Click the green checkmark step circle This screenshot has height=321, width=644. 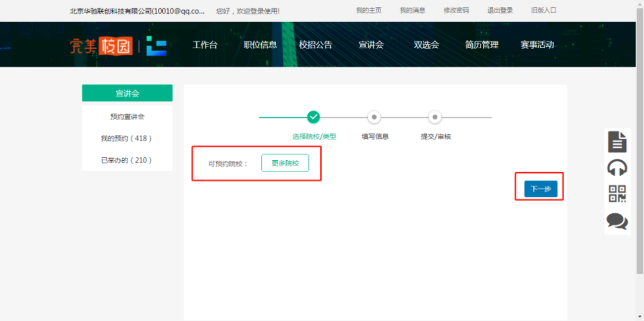point(314,117)
